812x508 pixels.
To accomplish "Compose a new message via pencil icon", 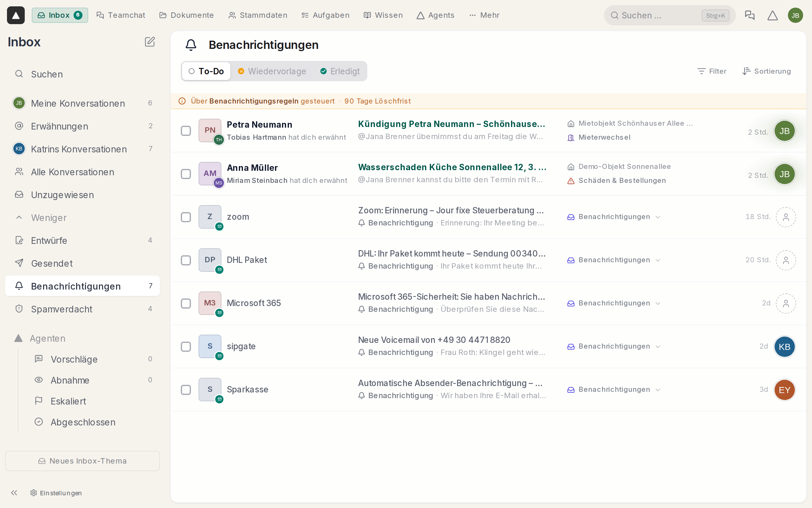I will (150, 42).
